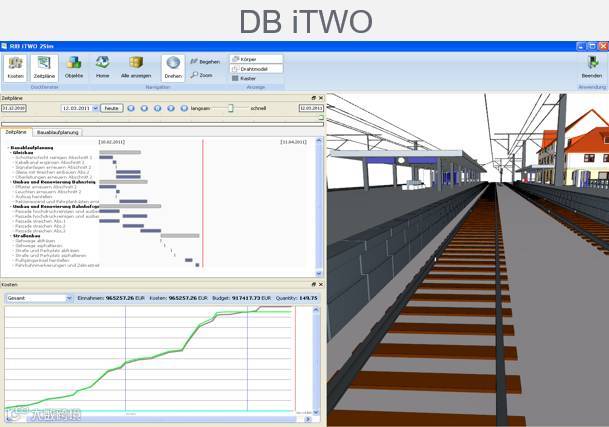Image resolution: width=609 pixels, height=427 pixels.
Task: Pause the simulation with middle playback button
Action: point(157,108)
